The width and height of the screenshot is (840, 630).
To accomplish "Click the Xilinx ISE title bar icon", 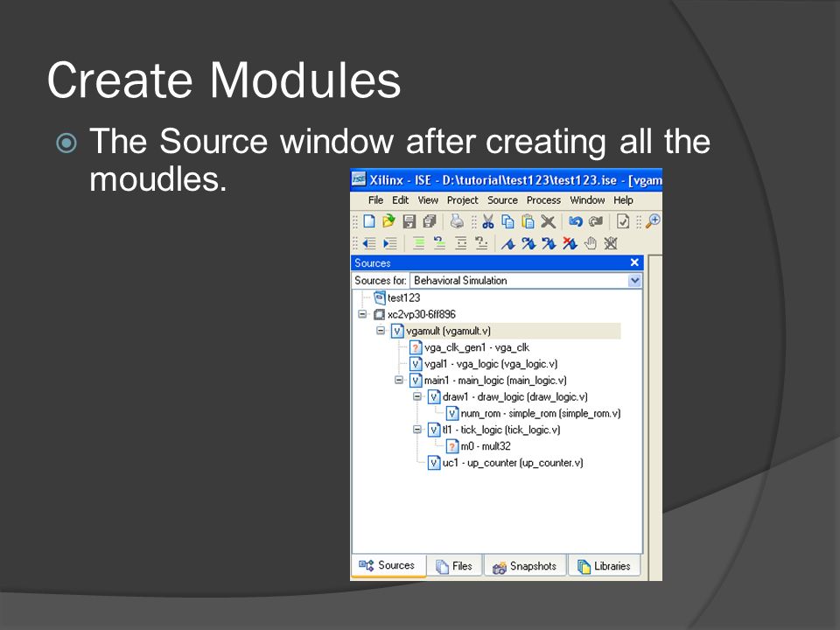I will point(359,179).
